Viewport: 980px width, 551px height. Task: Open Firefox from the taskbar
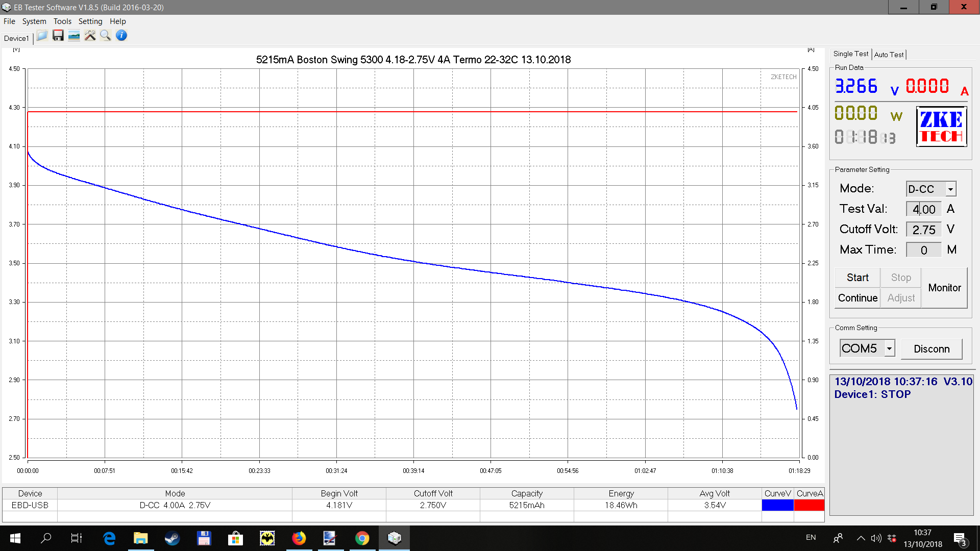point(299,538)
